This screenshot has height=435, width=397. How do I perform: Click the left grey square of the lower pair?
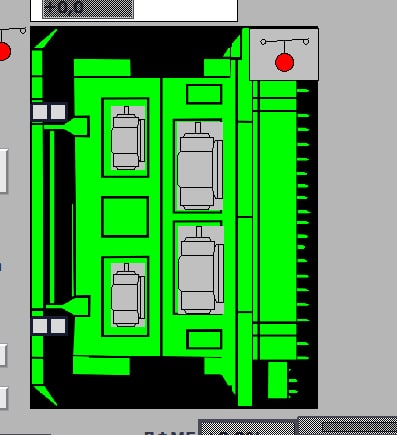pyautogui.click(x=40, y=326)
